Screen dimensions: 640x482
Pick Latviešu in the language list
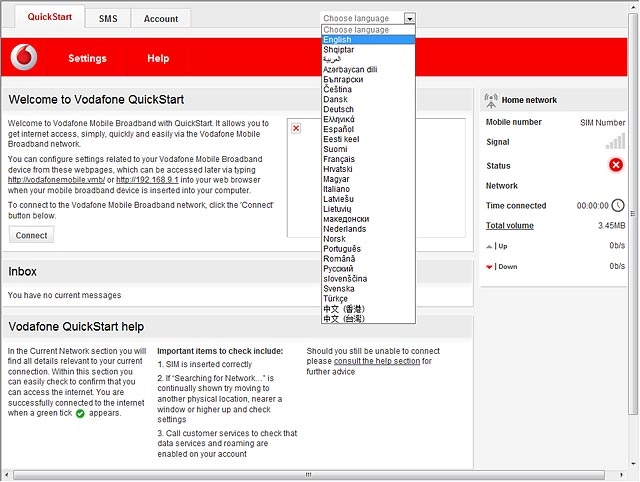[x=368, y=199]
